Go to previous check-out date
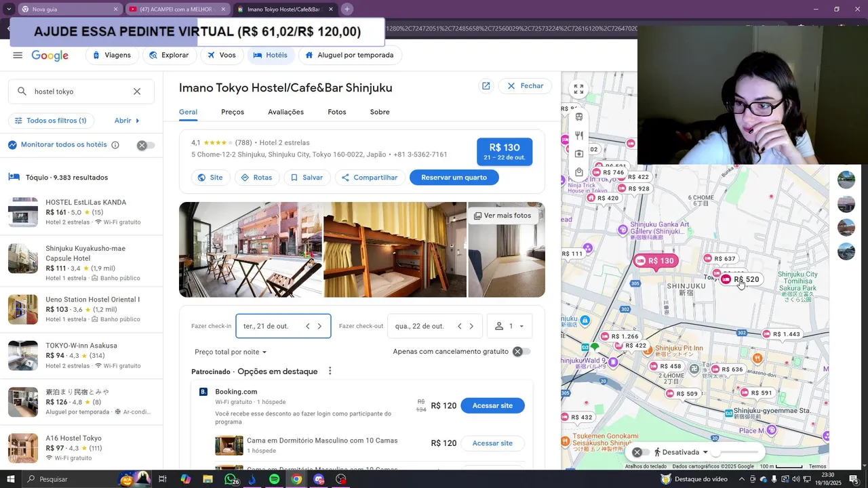Image resolution: width=868 pixels, height=488 pixels. [x=460, y=326]
